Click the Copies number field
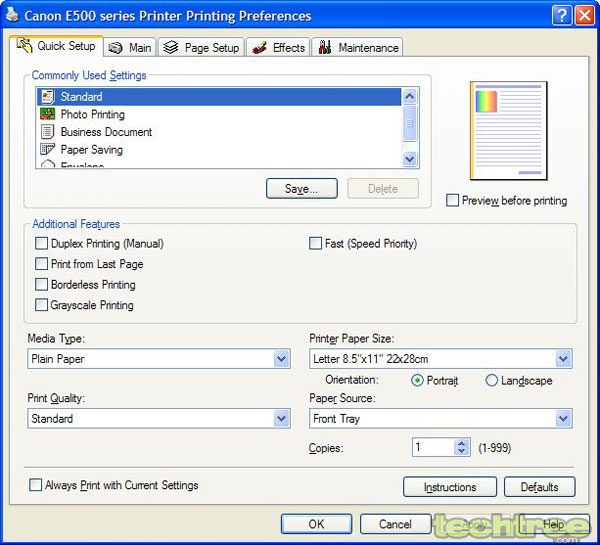The height and width of the screenshot is (545, 600). 433,447
